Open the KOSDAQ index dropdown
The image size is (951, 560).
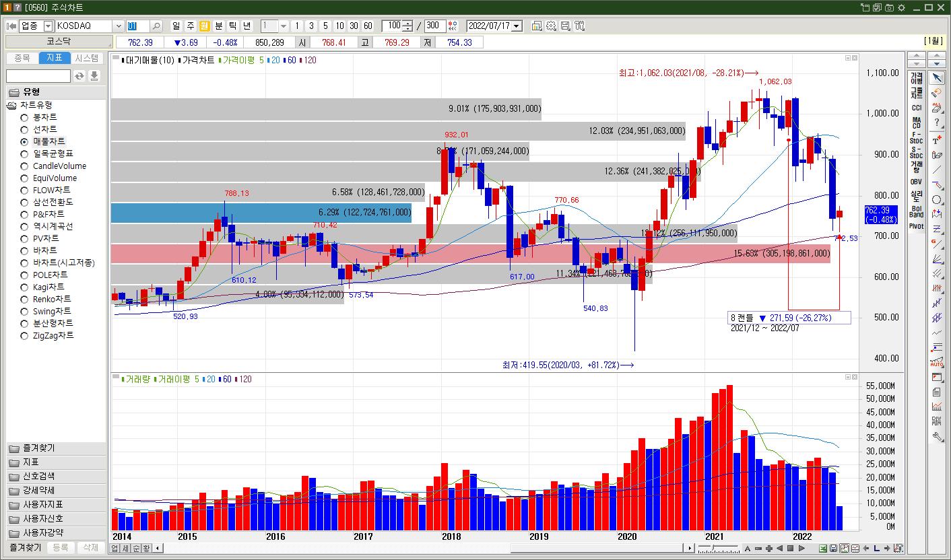119,26
